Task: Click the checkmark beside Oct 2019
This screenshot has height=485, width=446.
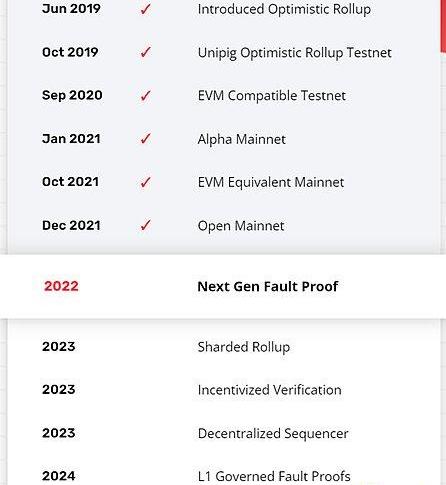Action: (x=145, y=52)
